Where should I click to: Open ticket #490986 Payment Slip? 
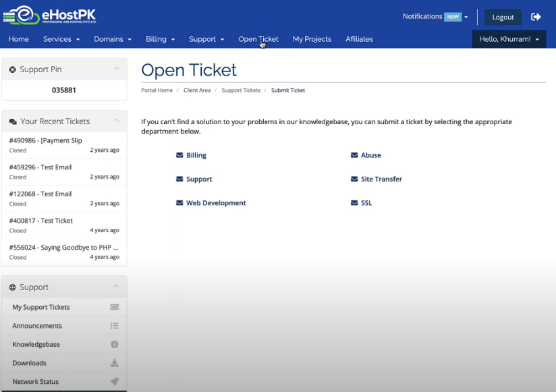click(64, 145)
